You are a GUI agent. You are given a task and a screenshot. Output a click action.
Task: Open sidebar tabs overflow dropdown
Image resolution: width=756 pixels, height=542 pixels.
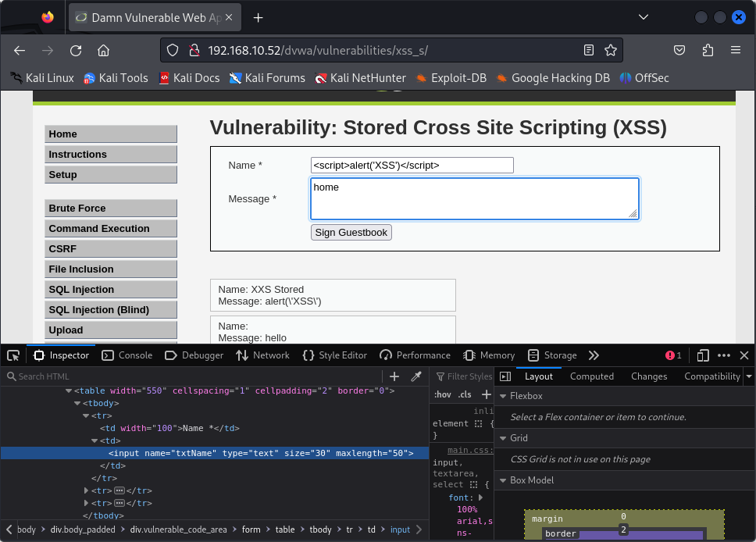(749, 376)
